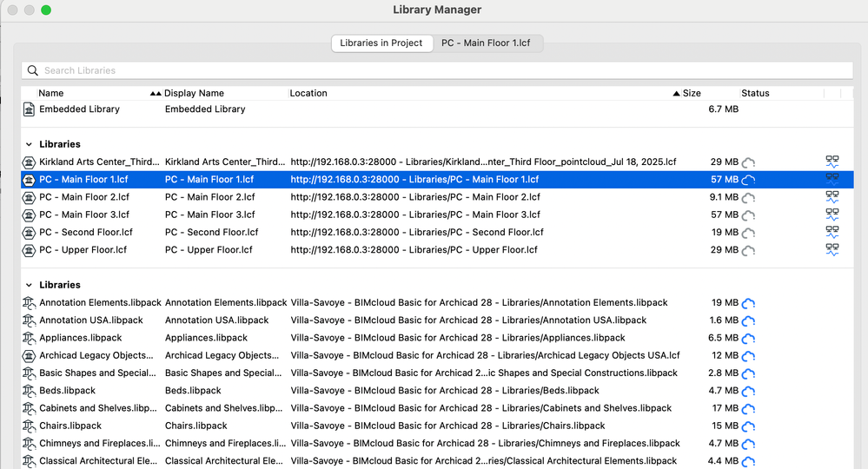Sort by Location column header

click(308, 93)
